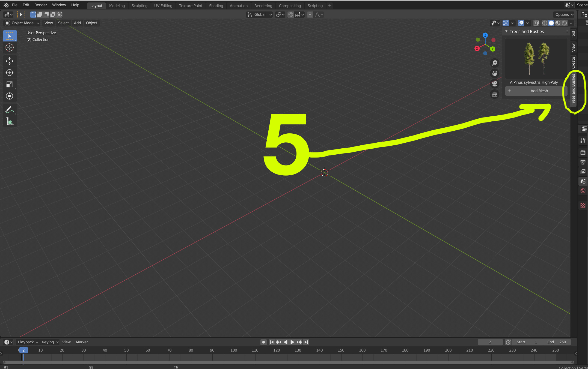The image size is (588, 369).
Task: Toggle snapping magnet button
Action: click(290, 15)
